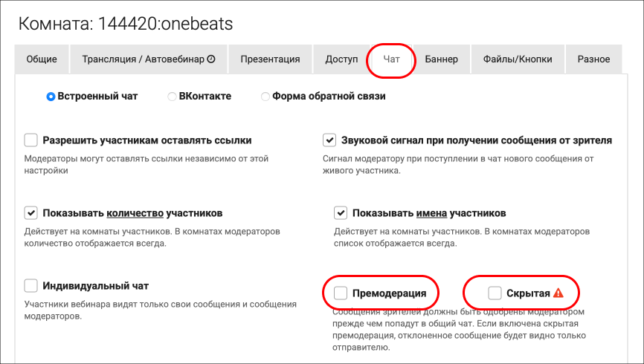The width and height of the screenshot is (644, 364).
Task: Select the Форма обратной связи option
Action: 265,97
